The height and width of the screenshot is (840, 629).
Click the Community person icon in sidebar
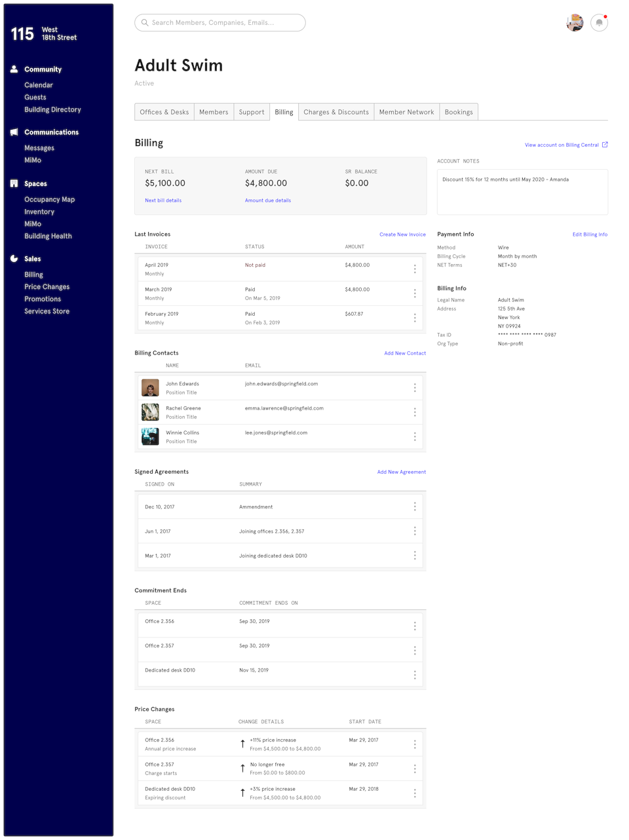pyautogui.click(x=14, y=69)
